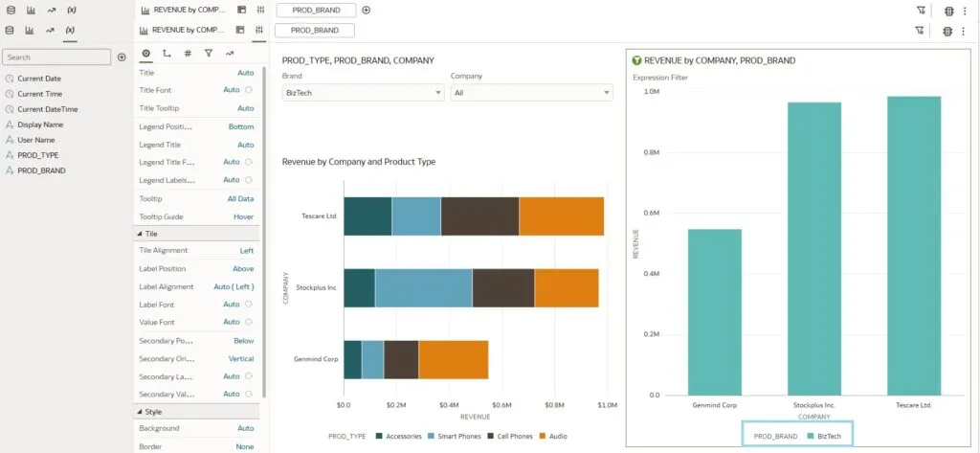
Task: Switch to the Filters funnel properties tab
Action: coord(208,54)
